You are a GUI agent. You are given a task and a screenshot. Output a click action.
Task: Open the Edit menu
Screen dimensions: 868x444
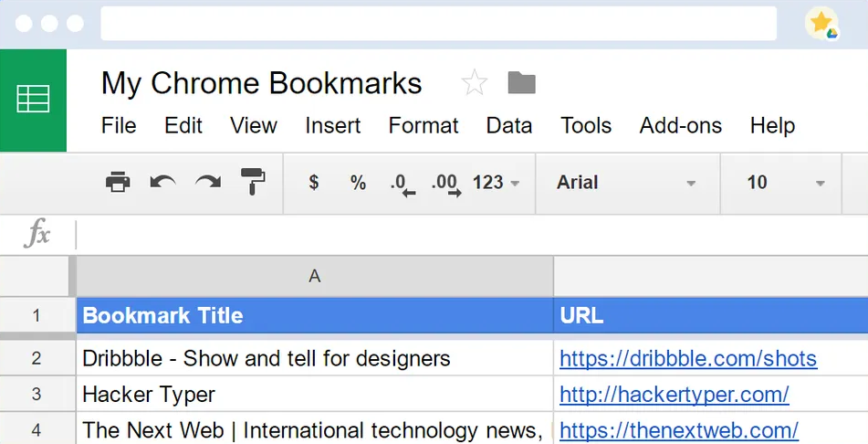183,126
